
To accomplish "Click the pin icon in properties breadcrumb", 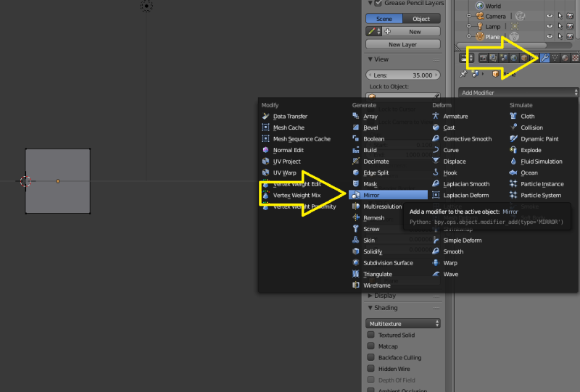I will pyautogui.click(x=463, y=74).
